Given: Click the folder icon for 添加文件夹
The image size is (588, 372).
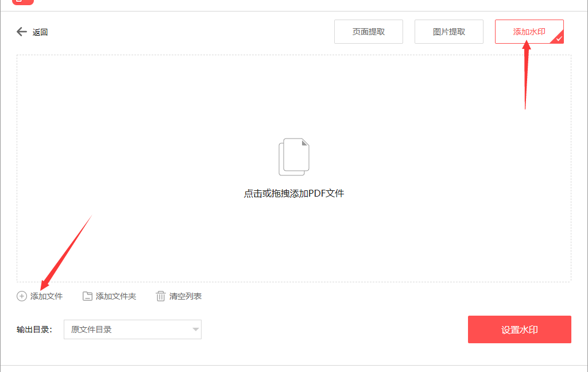Looking at the screenshot, I should pyautogui.click(x=87, y=296).
